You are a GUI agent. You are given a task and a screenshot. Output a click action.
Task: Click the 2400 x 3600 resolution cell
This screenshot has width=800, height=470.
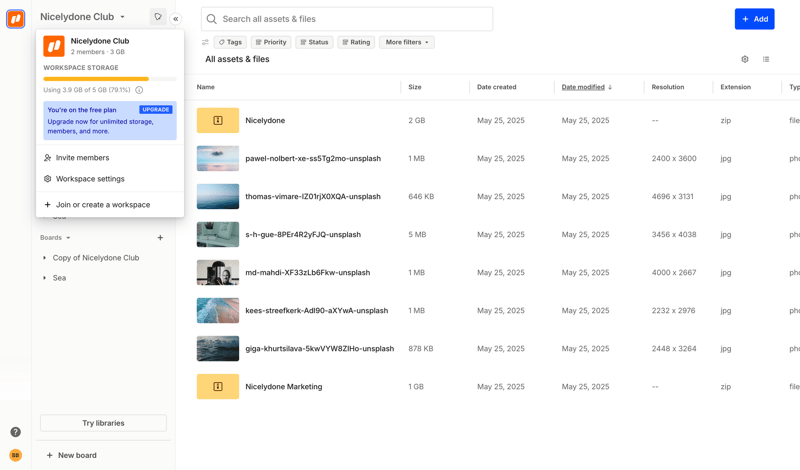(x=673, y=158)
